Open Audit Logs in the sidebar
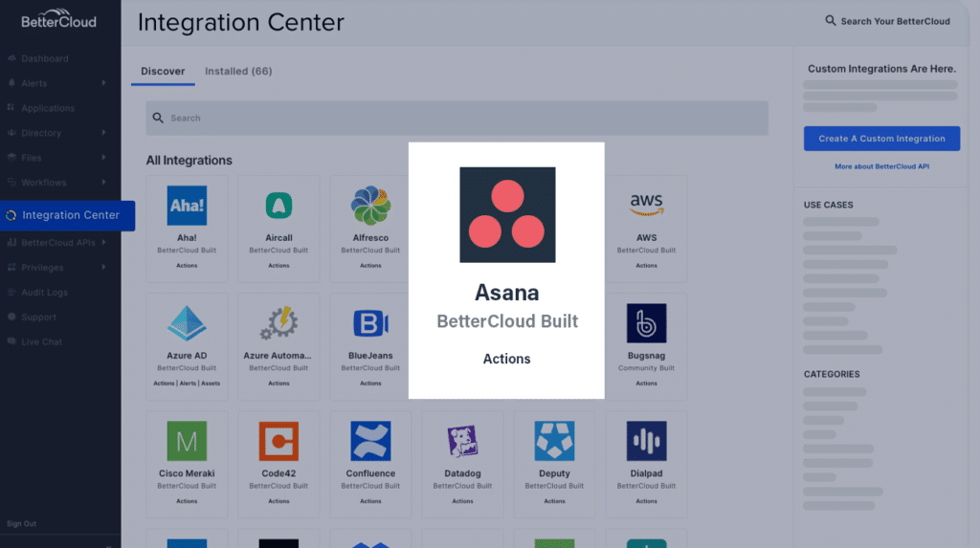This screenshot has height=548, width=980. pyautogui.click(x=44, y=293)
